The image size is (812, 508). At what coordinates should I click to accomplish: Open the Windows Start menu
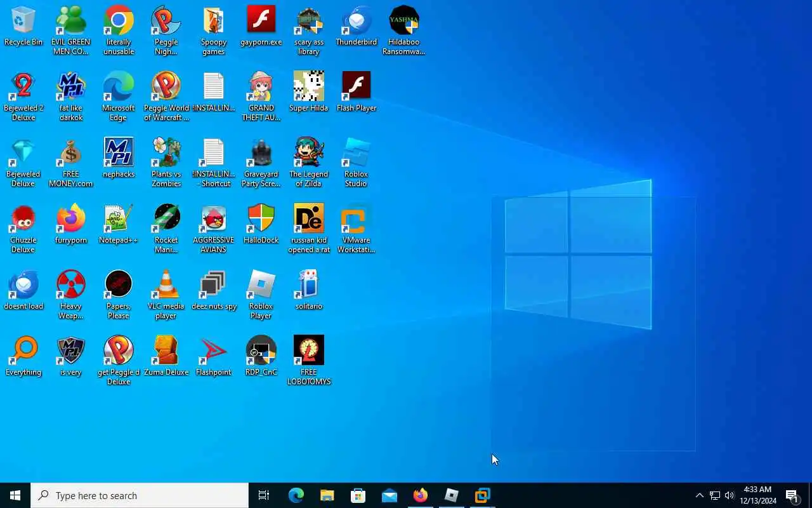[15, 495]
